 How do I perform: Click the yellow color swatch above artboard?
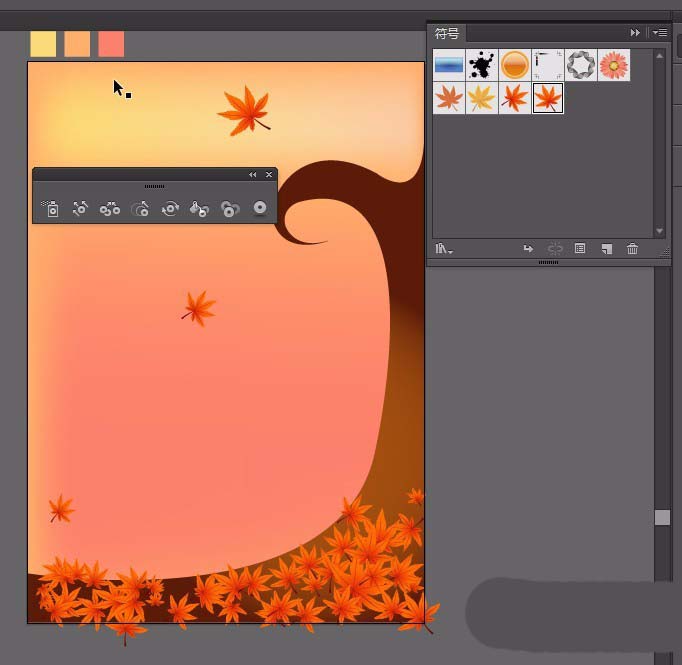coord(43,44)
